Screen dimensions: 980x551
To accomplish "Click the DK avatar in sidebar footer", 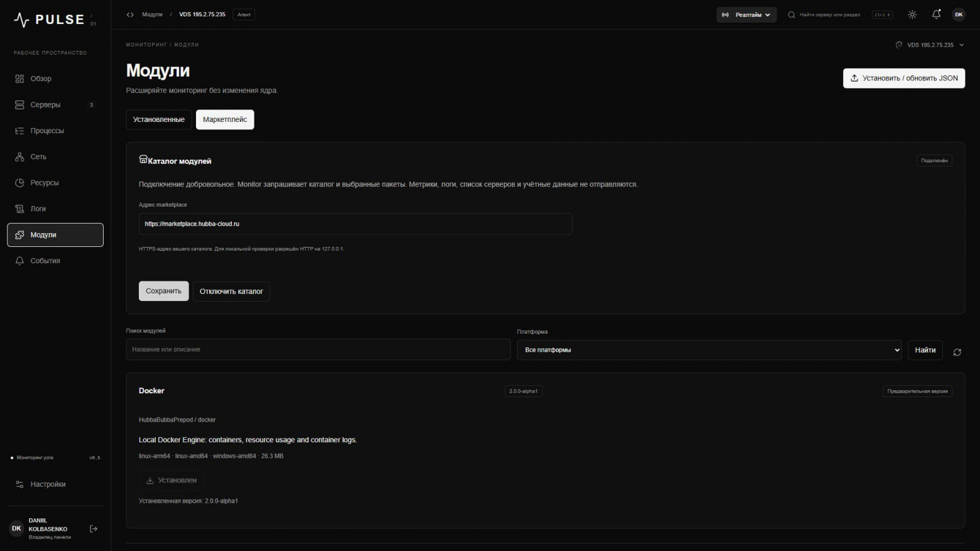I will pos(16,529).
